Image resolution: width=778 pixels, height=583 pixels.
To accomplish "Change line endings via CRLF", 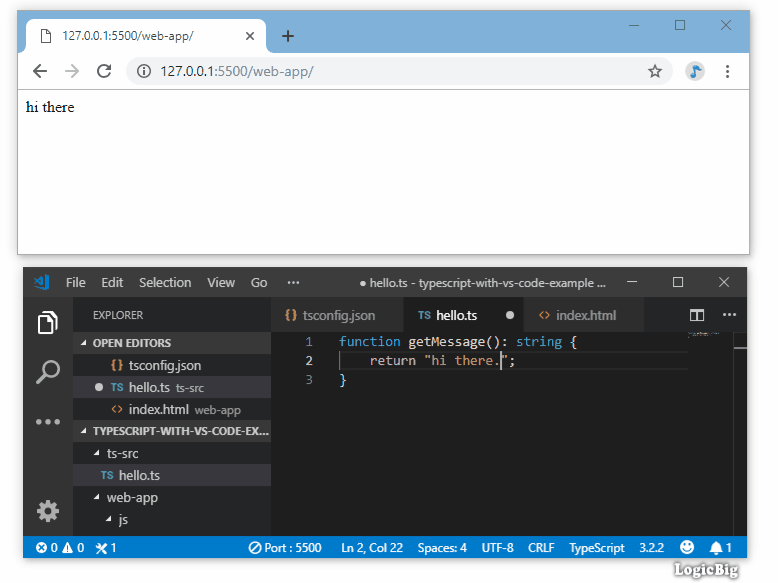I will click(541, 548).
